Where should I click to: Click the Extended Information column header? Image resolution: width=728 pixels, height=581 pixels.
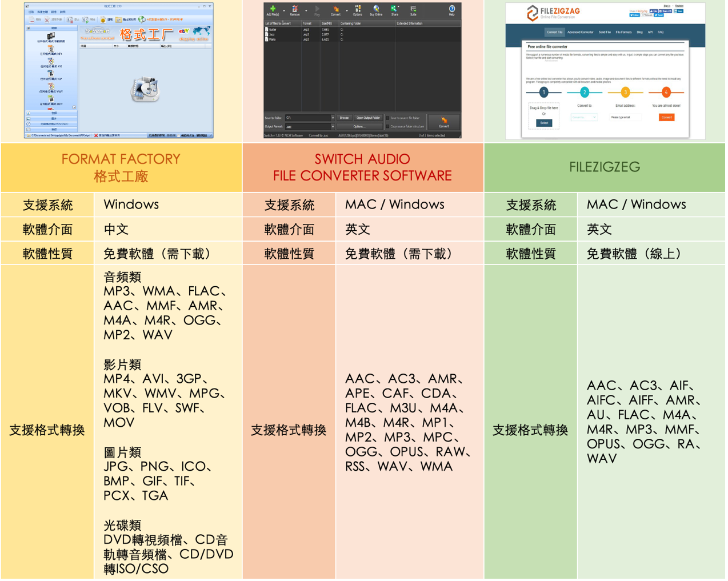tap(428, 23)
